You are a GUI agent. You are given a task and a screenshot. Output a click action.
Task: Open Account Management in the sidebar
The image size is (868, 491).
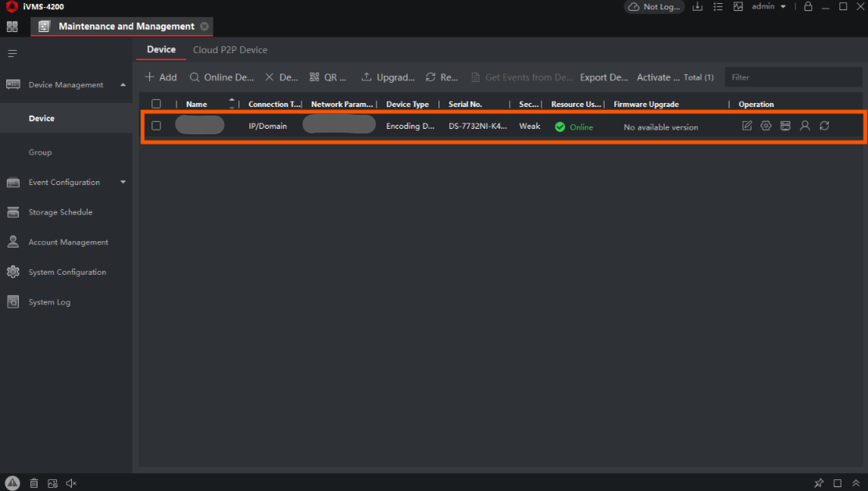point(66,242)
